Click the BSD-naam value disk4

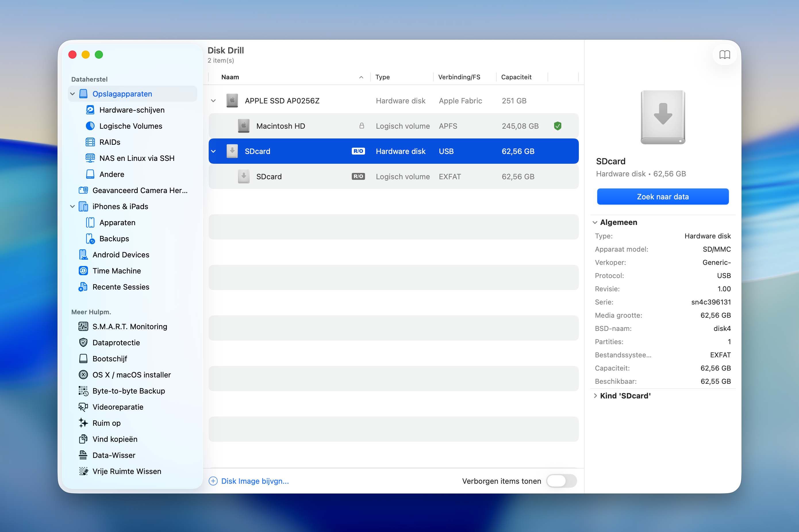coord(722,328)
